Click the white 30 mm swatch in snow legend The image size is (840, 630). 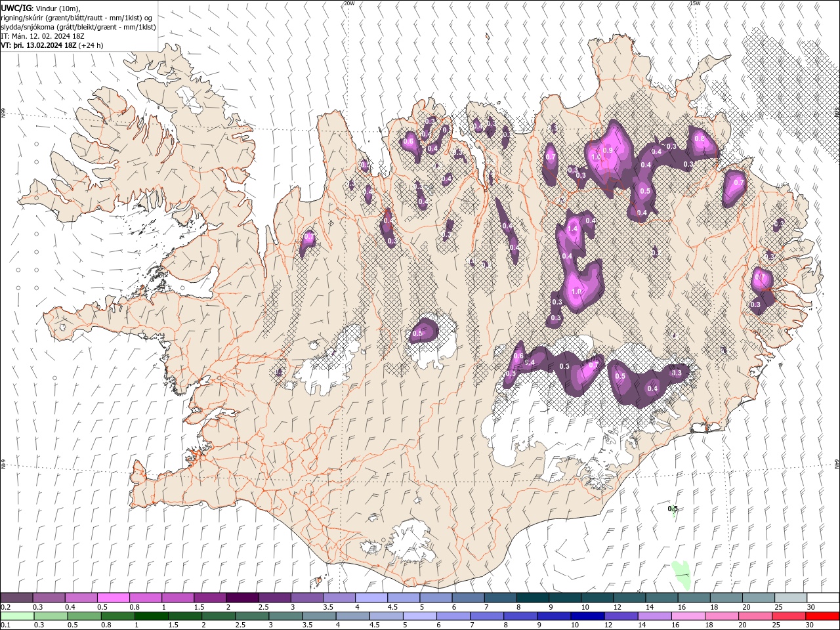(823, 598)
